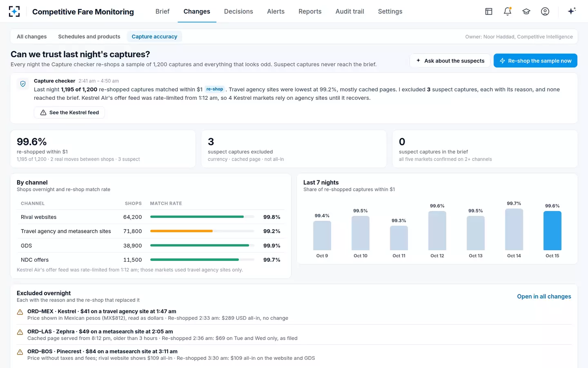
Task: Select the Oct 9 bar
Action: coord(322,236)
